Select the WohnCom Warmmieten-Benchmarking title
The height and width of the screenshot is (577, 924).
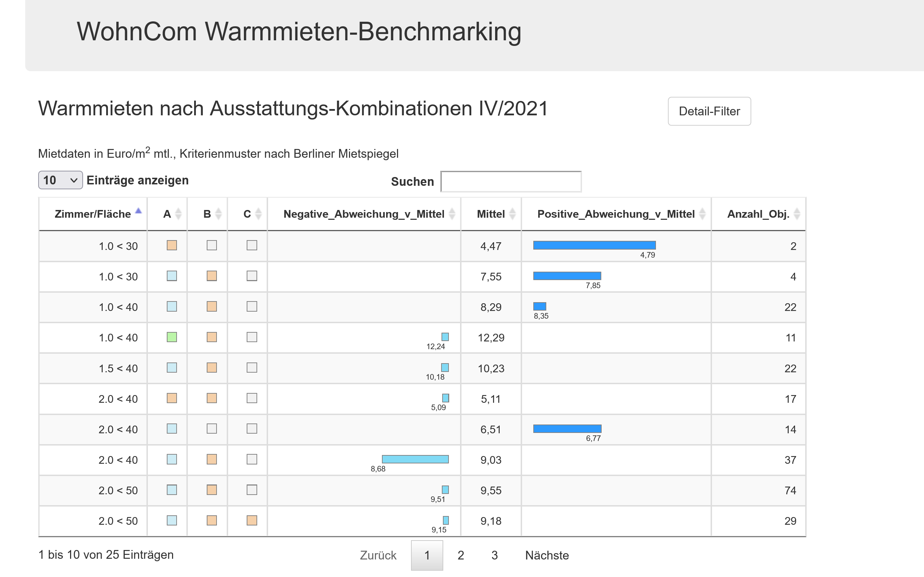(299, 31)
